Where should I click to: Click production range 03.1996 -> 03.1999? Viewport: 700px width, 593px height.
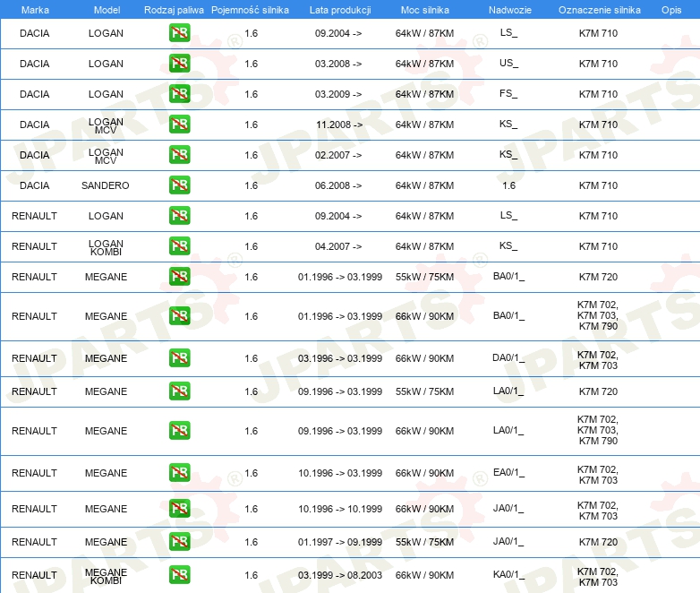(x=340, y=358)
